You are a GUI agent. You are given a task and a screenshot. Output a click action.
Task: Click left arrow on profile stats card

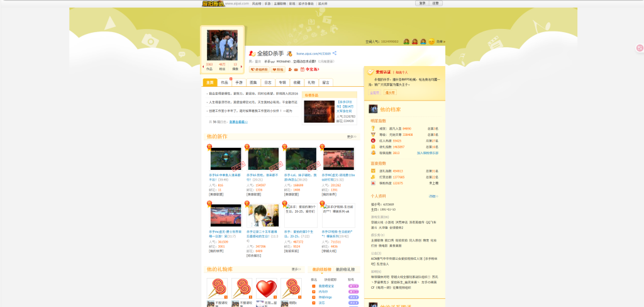(204, 65)
